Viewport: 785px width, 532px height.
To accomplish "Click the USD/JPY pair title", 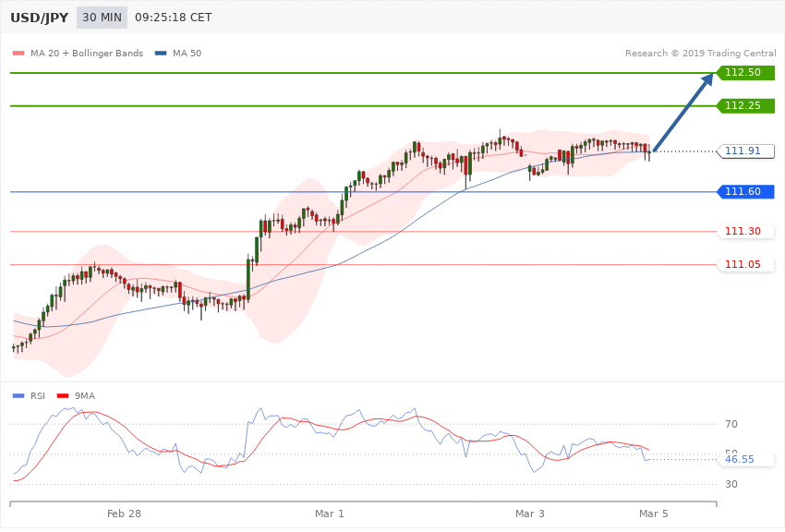I will (x=40, y=18).
